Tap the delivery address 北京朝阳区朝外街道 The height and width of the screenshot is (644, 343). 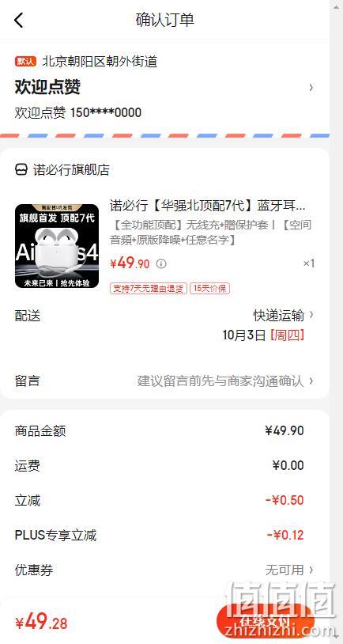[100, 62]
